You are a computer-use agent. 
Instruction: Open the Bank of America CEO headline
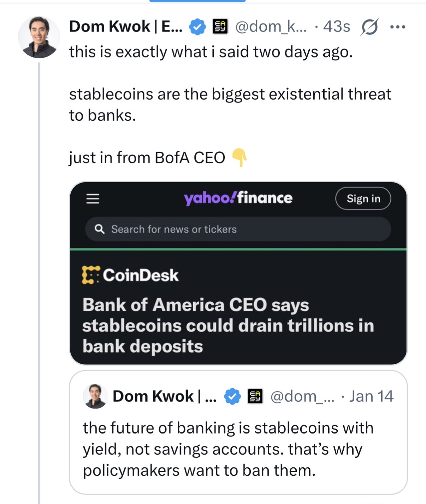point(228,325)
